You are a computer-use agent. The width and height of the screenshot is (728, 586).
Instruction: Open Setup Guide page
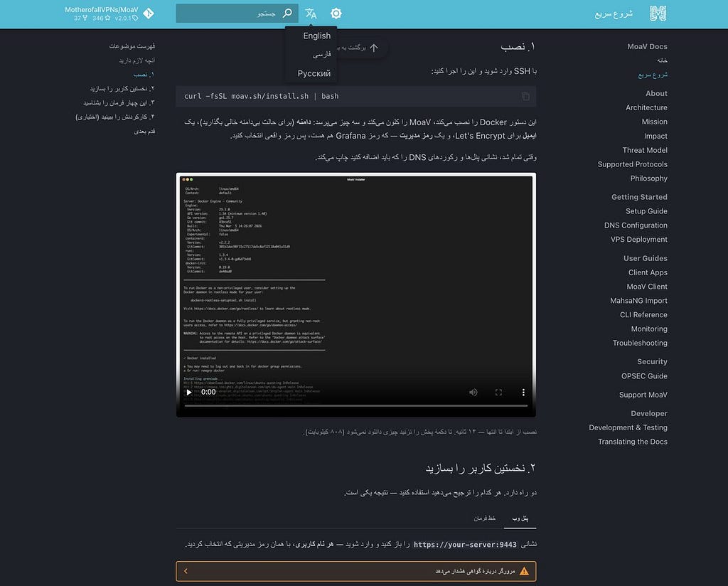point(646,211)
